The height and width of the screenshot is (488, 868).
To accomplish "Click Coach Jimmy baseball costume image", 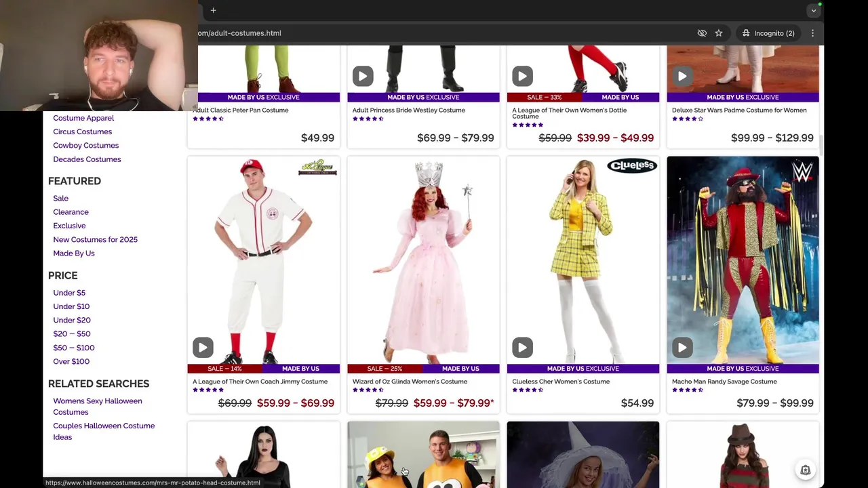I will click(x=264, y=260).
